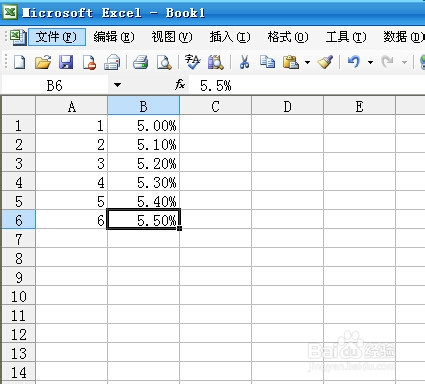Click cell B1 containing 5.00%
Screen dimensions: 425x384
144,125
